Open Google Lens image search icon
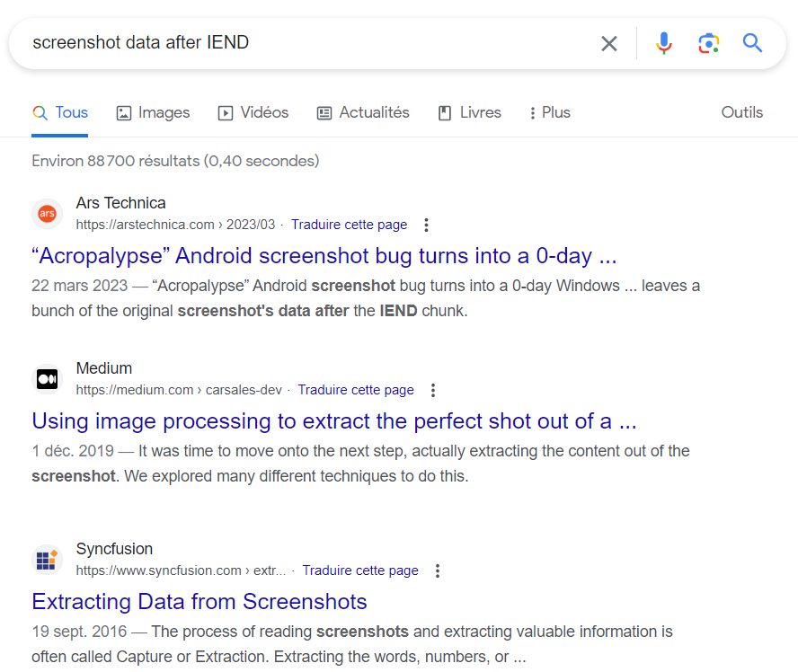This screenshot has width=798, height=672. 708,43
